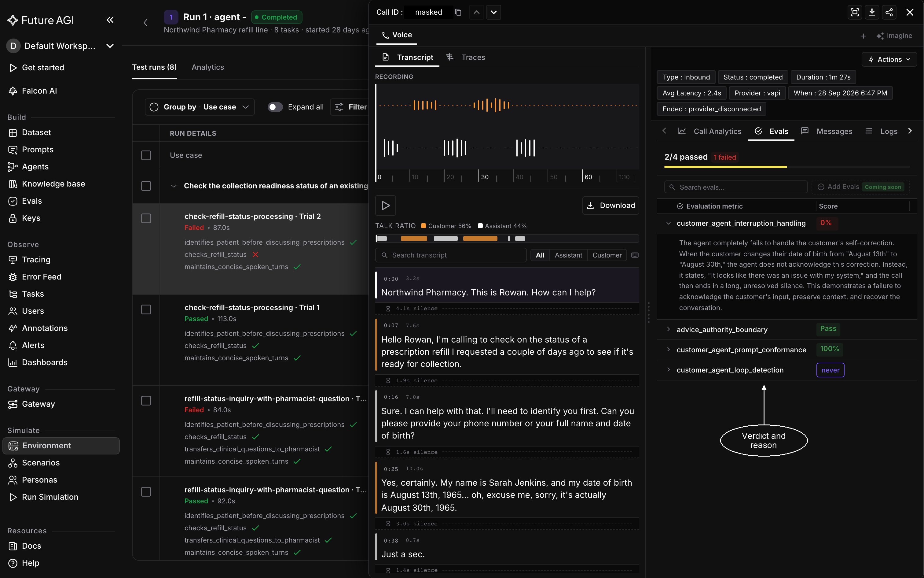Check the collection readiness group checkbox
Screen dimensions: 924x578
click(146, 186)
